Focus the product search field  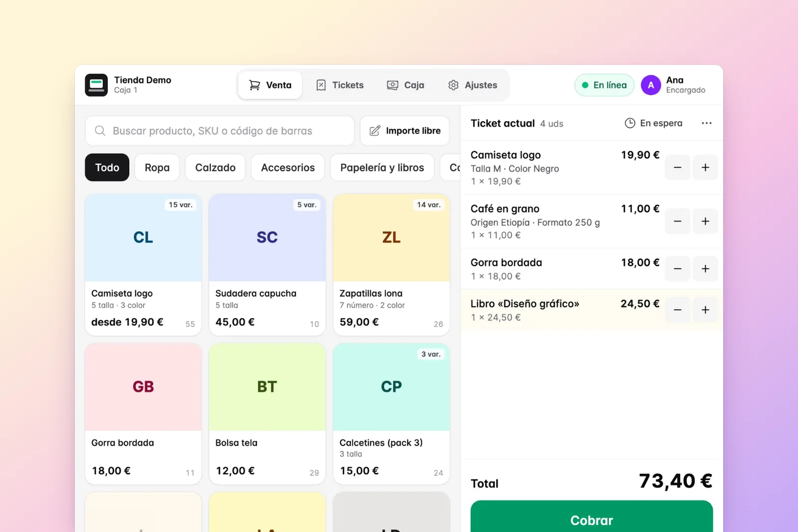[x=219, y=131]
